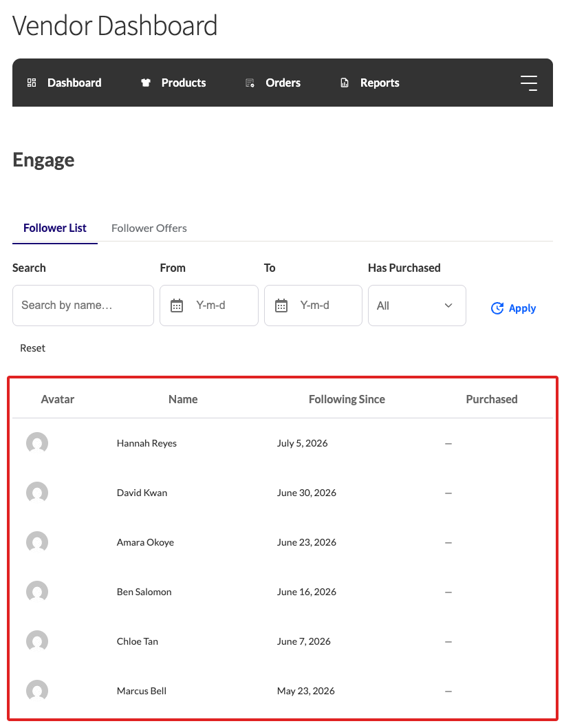The image size is (564, 728).
Task: Click the Vendor Dashboard title
Action: [x=115, y=25]
